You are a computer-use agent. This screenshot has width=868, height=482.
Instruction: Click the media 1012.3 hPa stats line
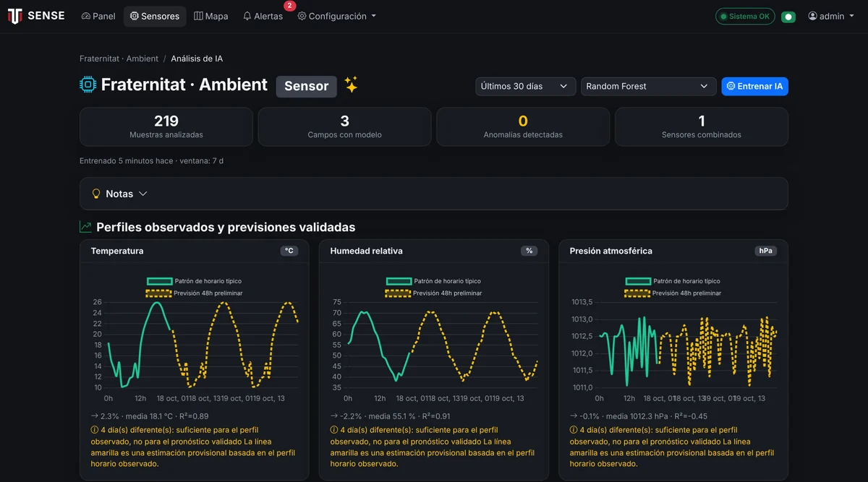pos(639,416)
